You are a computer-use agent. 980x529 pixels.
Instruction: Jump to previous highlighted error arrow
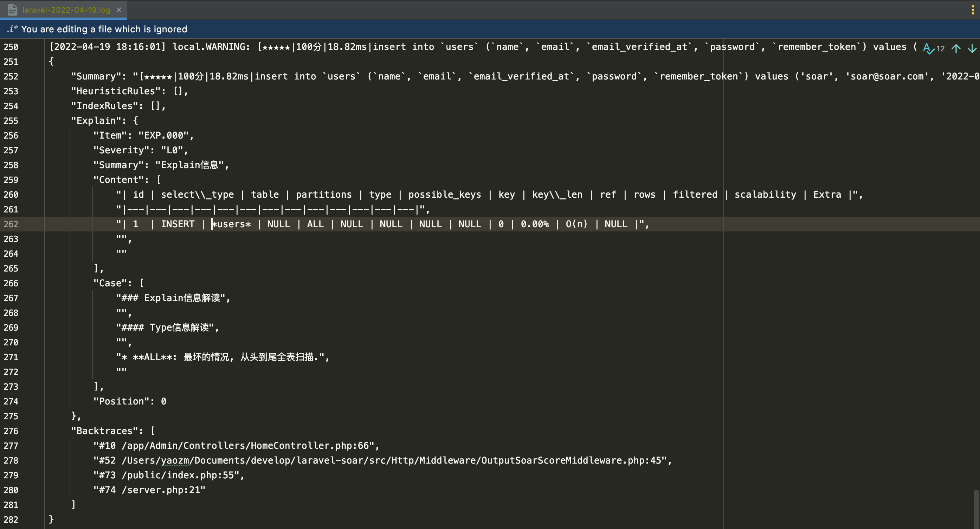(x=956, y=48)
